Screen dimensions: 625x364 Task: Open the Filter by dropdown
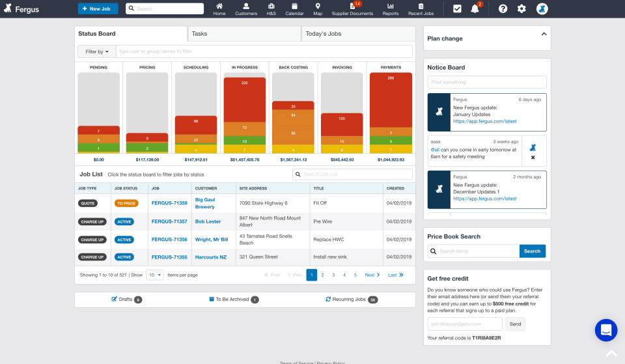[97, 51]
